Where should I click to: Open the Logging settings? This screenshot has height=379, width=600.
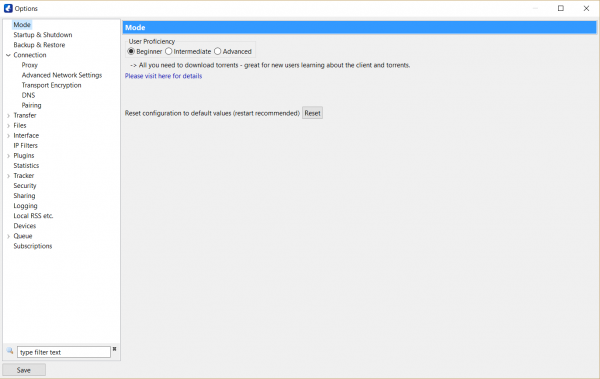click(26, 206)
